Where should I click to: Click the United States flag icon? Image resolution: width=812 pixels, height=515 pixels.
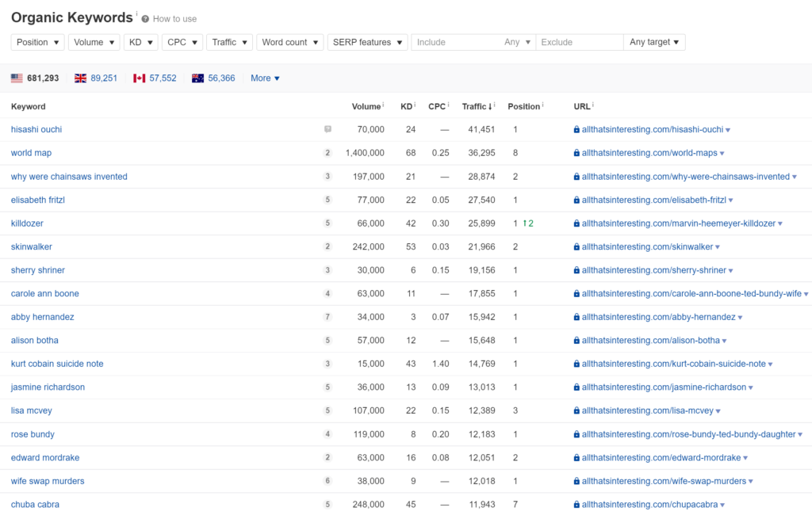click(x=17, y=78)
